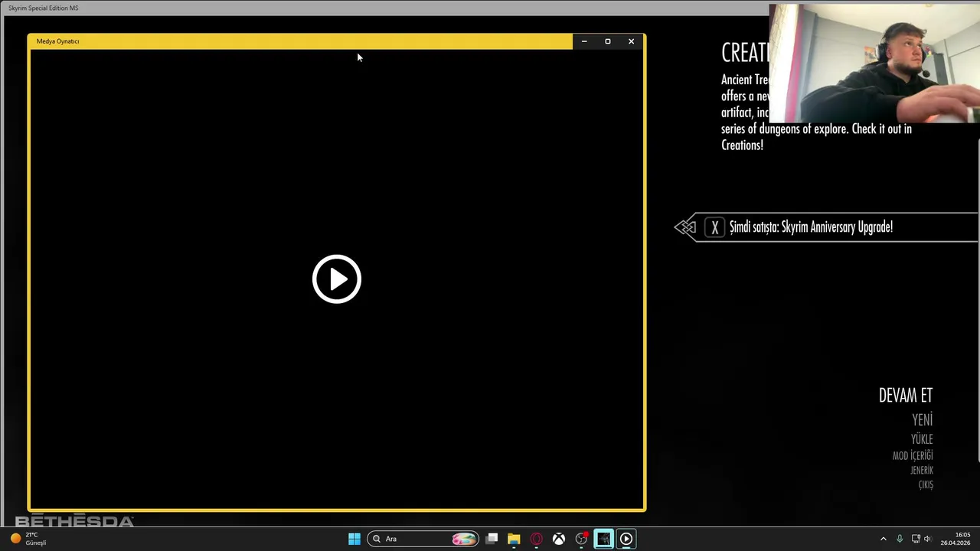Image resolution: width=980 pixels, height=551 pixels.
Task: Open Xbox app from taskbar
Action: pyautogui.click(x=559, y=539)
